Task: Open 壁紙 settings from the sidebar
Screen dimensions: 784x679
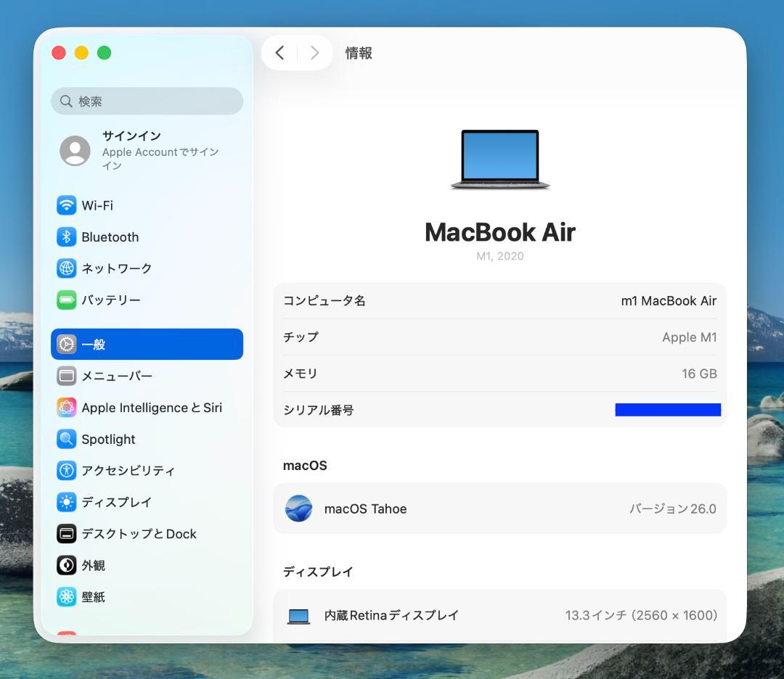Action: coord(66,596)
